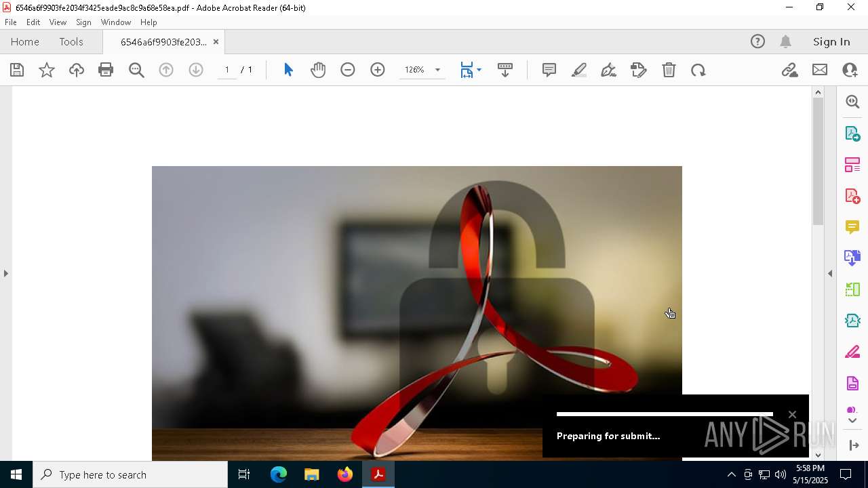
Task: Open the notifications bell
Action: [786, 41]
